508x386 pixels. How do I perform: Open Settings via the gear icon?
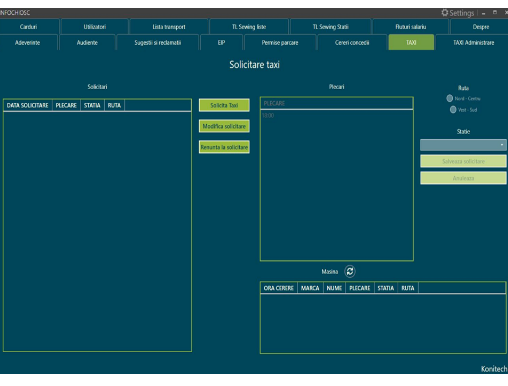(445, 13)
